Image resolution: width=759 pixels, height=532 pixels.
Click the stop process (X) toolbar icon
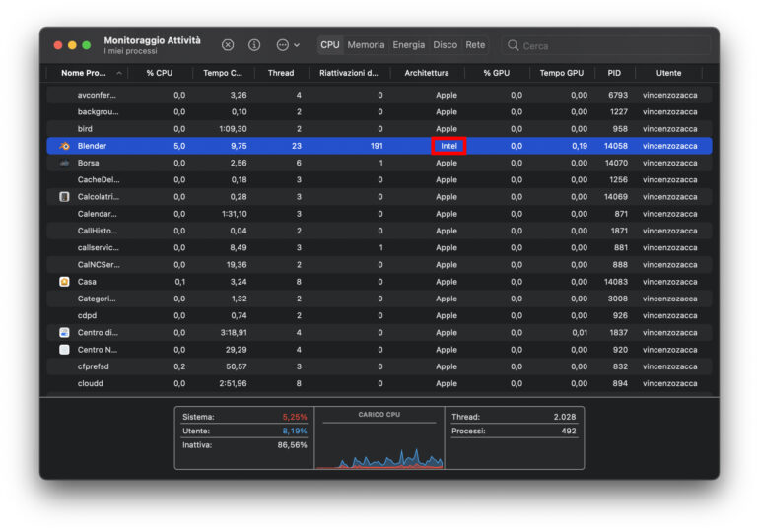228,45
